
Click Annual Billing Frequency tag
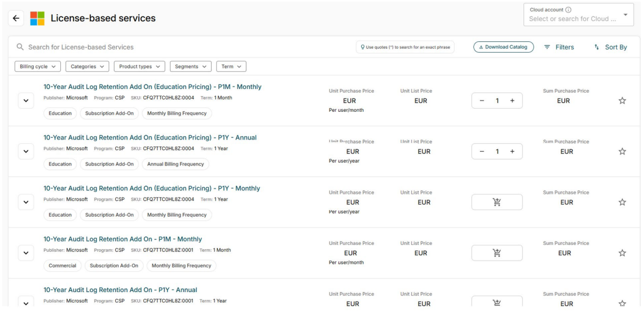[x=175, y=164]
